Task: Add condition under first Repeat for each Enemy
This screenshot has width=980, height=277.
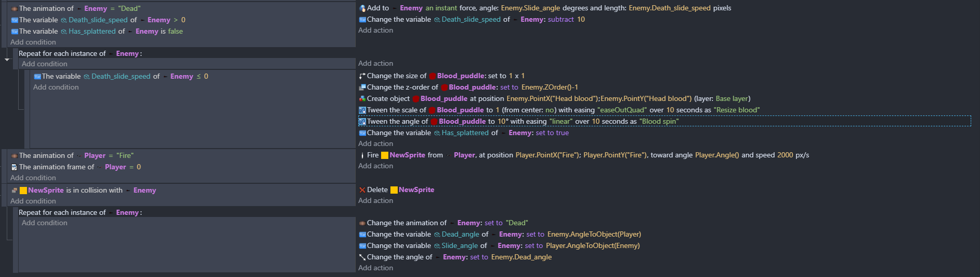Action: [45, 64]
